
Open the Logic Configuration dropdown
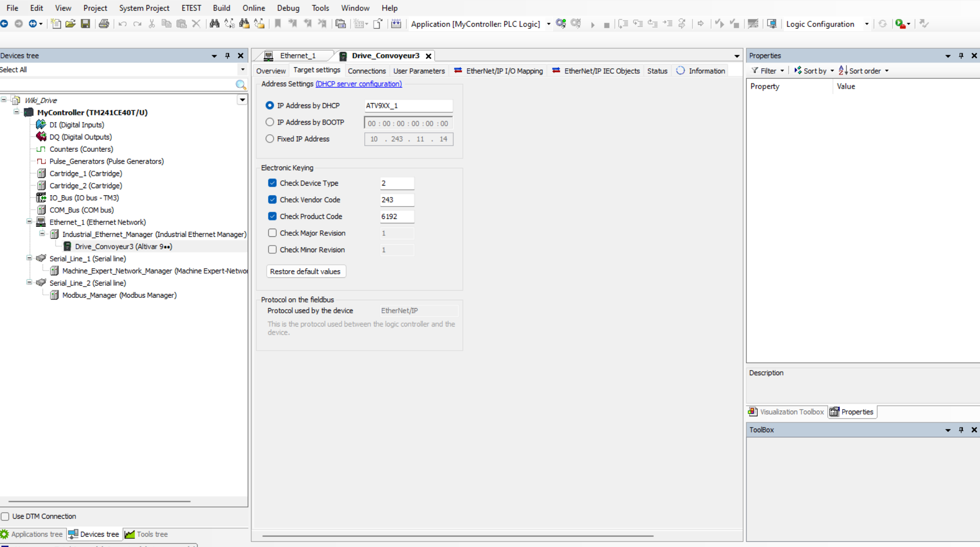pyautogui.click(x=867, y=24)
